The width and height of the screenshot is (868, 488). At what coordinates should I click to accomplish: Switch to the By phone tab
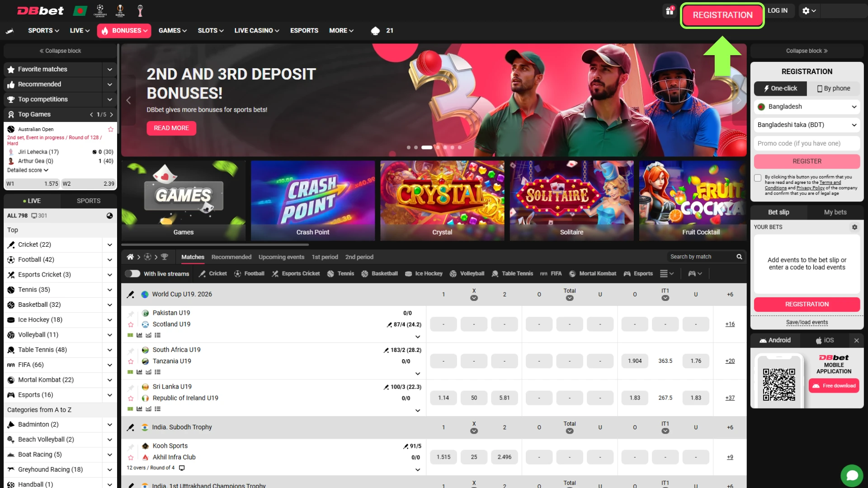point(833,89)
